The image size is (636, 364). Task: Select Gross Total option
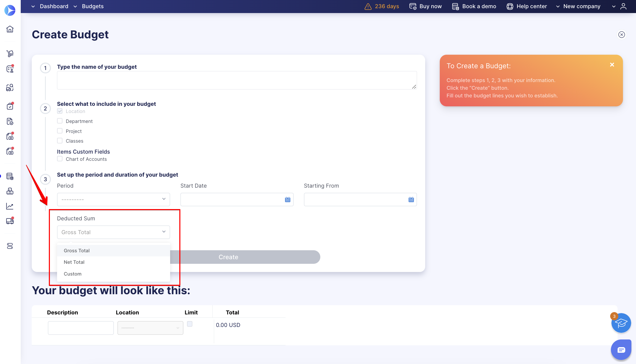point(113,251)
